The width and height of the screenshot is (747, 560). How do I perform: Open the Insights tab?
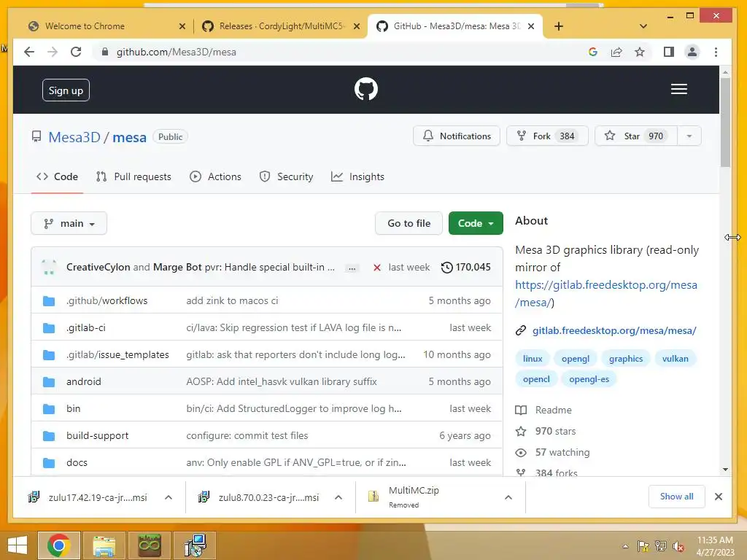[x=357, y=176]
